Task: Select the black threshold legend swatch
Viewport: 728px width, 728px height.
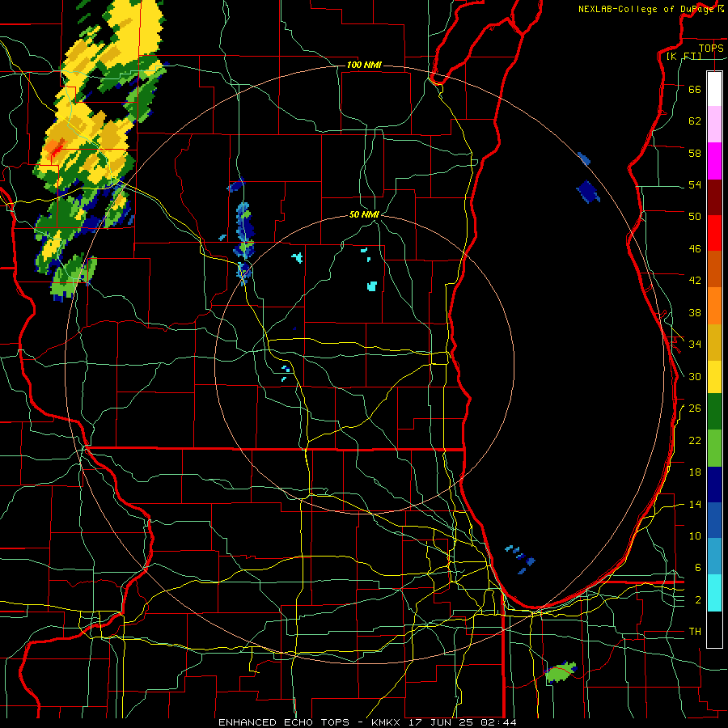Action: point(714,629)
